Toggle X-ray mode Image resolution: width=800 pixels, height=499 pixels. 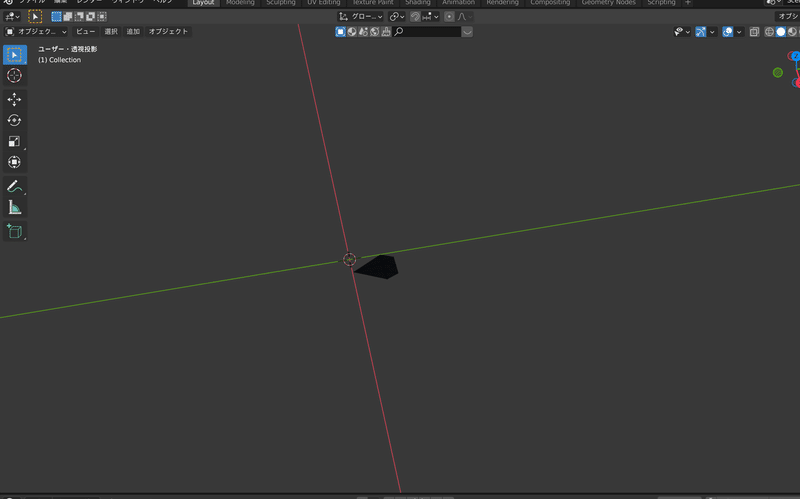coord(755,32)
